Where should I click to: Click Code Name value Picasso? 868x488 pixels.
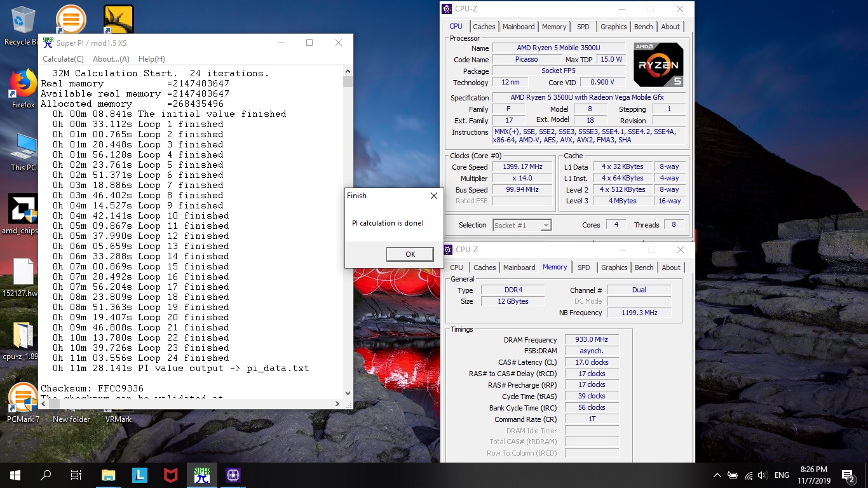526,59
